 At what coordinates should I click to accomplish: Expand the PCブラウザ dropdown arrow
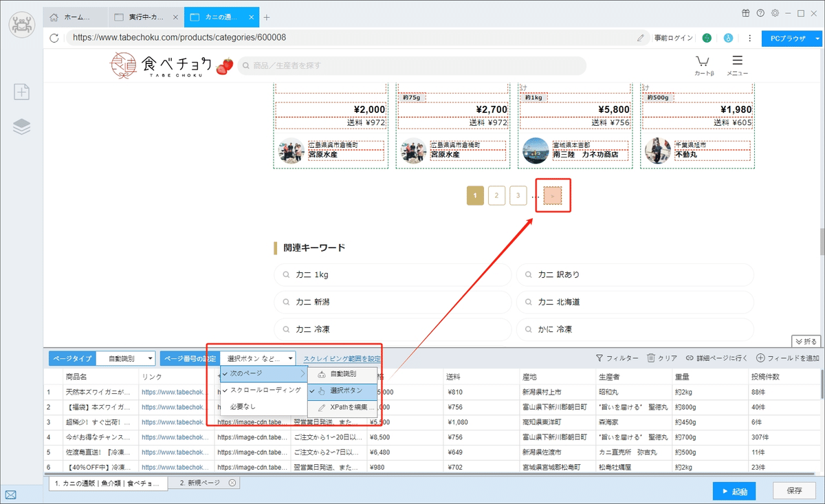pos(817,39)
